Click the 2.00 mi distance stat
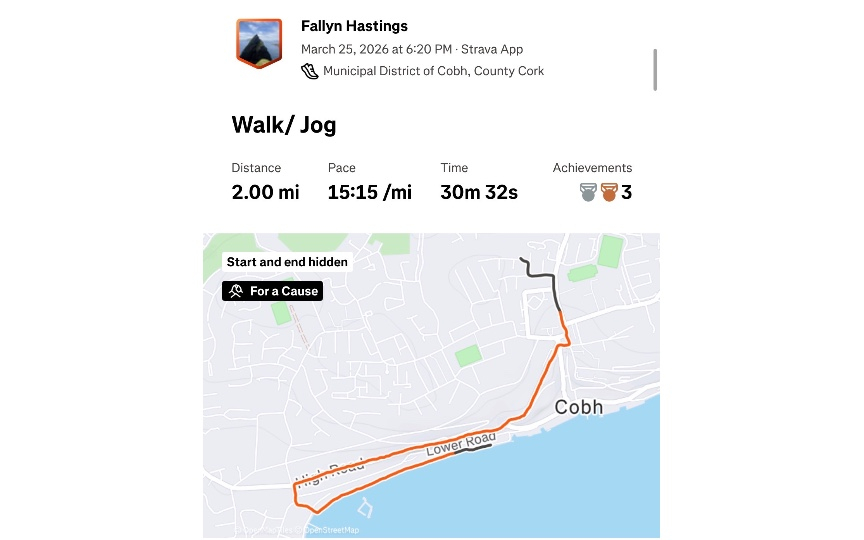 click(x=265, y=192)
